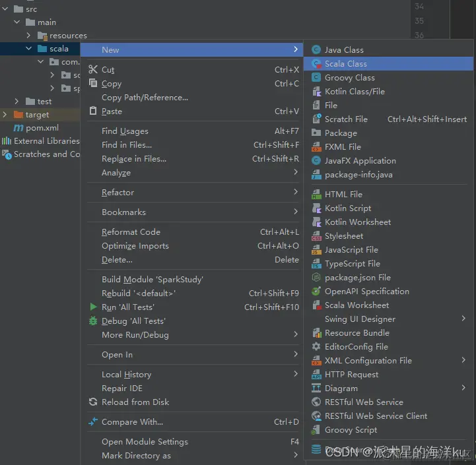This screenshot has height=465, width=476.
Task: Open the Refactor submenu
Action: pyautogui.click(x=193, y=193)
